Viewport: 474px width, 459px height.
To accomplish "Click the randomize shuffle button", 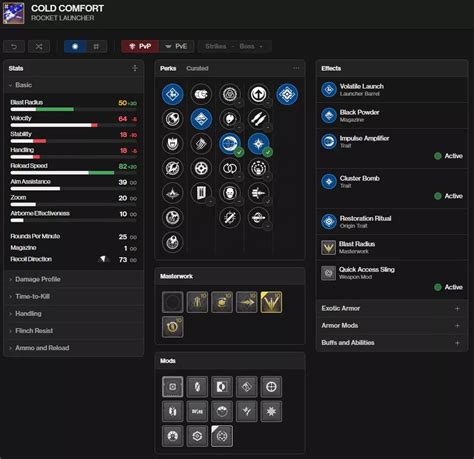I will pyautogui.click(x=39, y=46).
